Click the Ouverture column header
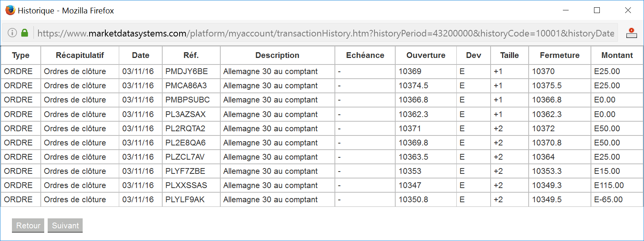This screenshot has width=644, height=241. pos(426,55)
